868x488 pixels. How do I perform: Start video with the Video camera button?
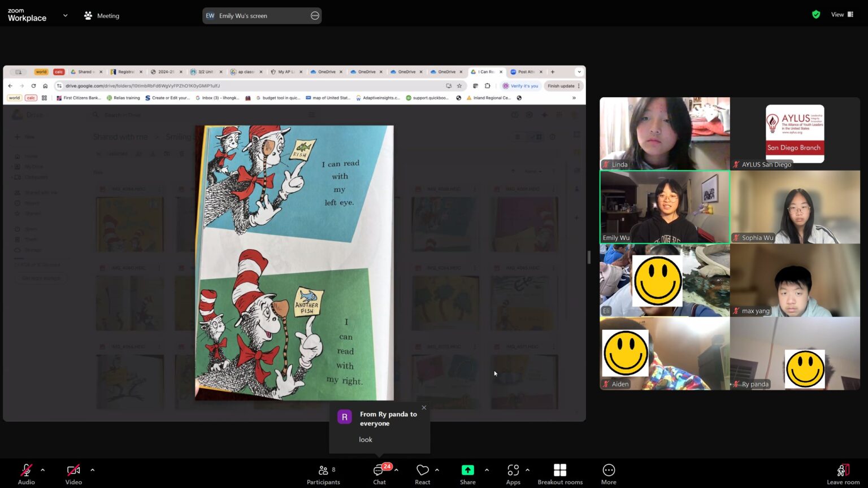[x=73, y=474]
